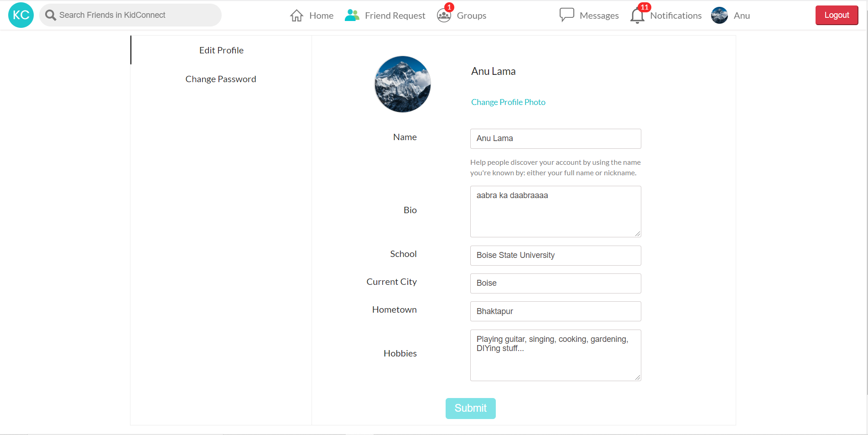Image resolution: width=868 pixels, height=435 pixels.
Task: Click into the Name input field
Action: click(x=555, y=139)
